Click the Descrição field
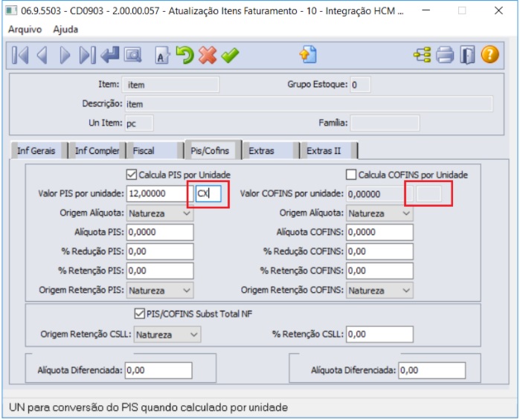Screen dimensions: 520x420 (x=309, y=104)
